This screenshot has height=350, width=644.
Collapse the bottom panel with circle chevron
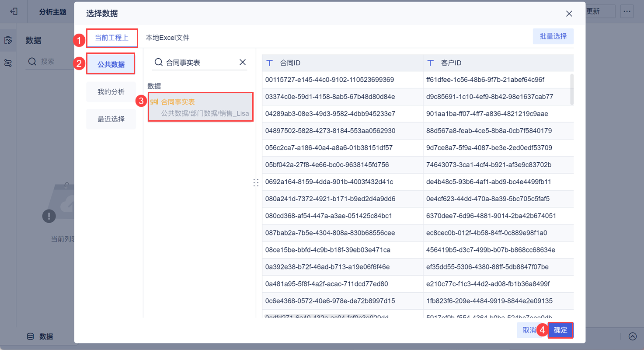(x=633, y=336)
